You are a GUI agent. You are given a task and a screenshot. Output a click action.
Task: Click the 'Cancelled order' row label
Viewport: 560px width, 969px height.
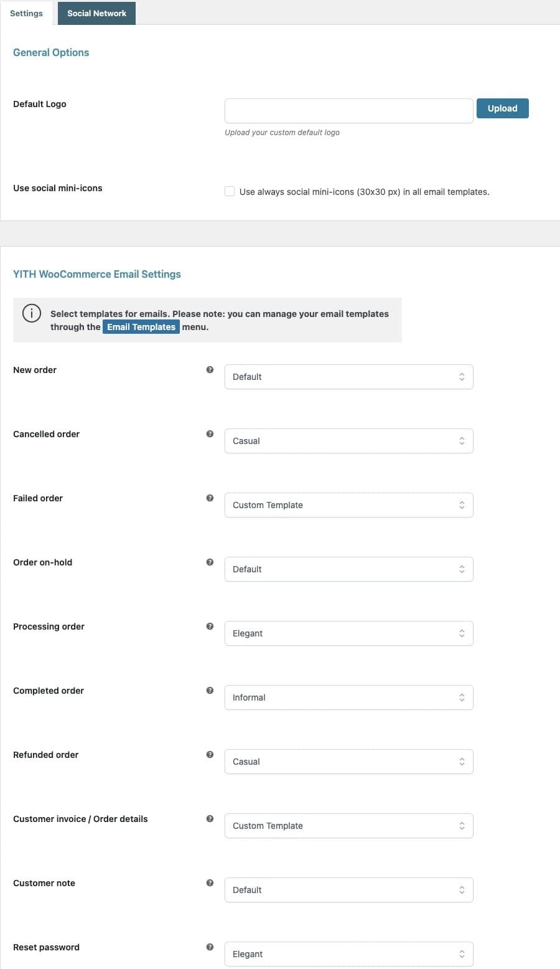[x=47, y=434]
